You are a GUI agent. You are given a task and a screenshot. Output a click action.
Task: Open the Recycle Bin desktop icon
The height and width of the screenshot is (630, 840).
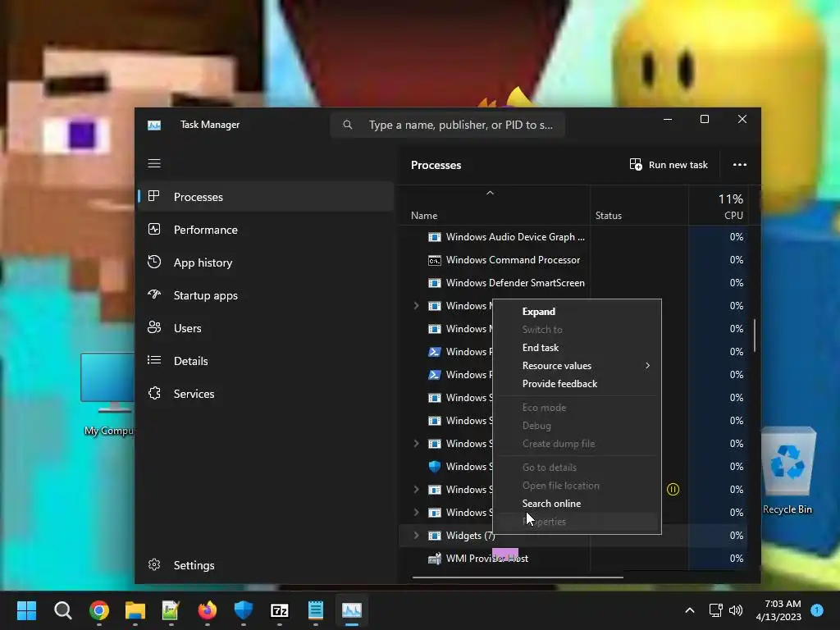[x=787, y=470]
